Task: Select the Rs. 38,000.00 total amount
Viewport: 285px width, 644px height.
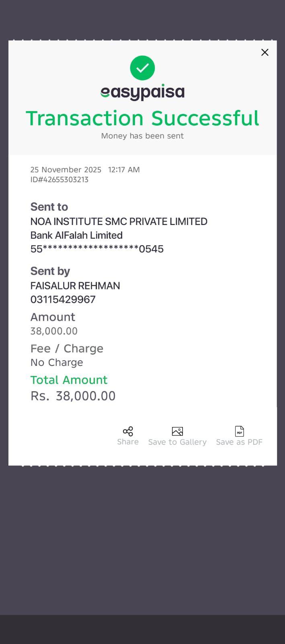Action: [x=73, y=396]
